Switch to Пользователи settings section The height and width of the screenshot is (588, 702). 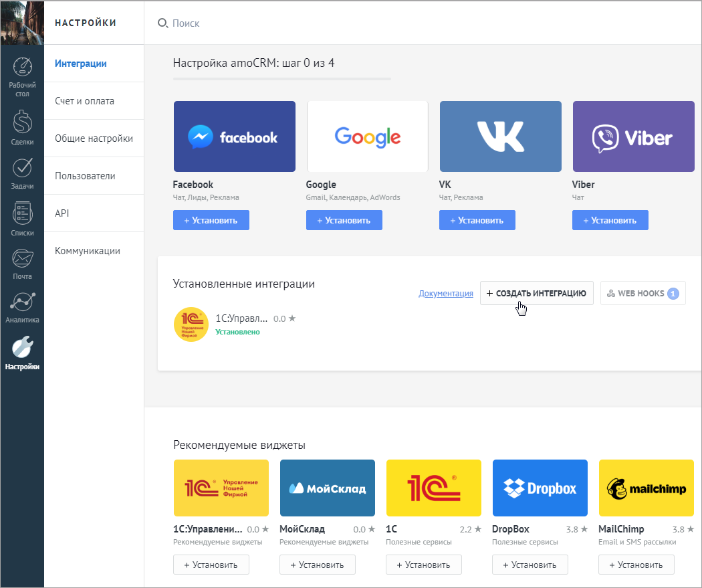(x=85, y=176)
